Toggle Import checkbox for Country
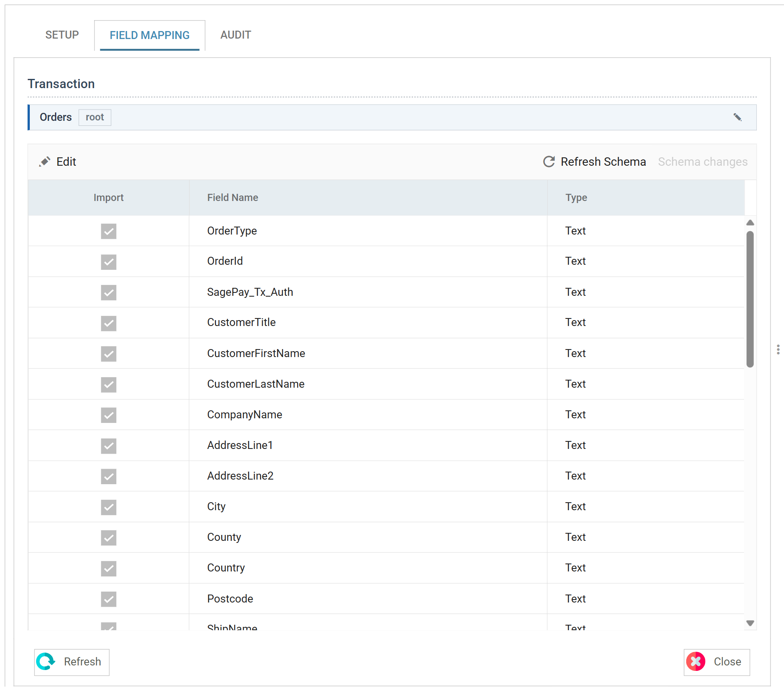This screenshot has height=699, width=784. pyautogui.click(x=109, y=569)
